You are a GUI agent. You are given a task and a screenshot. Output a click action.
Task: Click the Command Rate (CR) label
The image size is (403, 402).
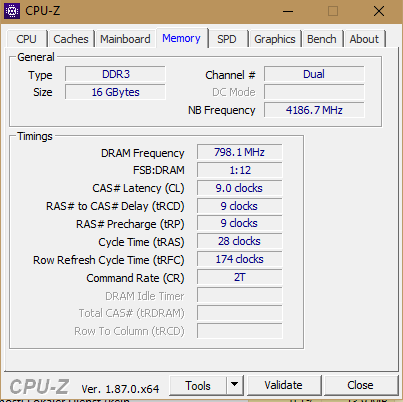(x=135, y=278)
